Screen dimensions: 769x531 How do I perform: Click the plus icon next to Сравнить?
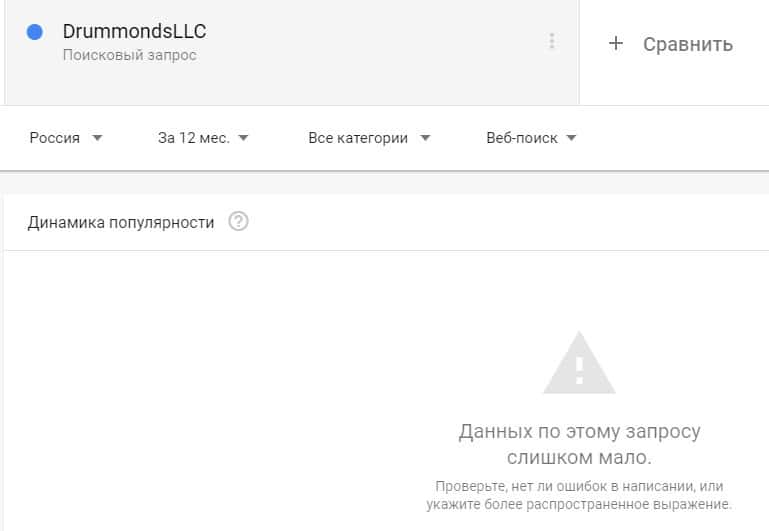click(615, 44)
